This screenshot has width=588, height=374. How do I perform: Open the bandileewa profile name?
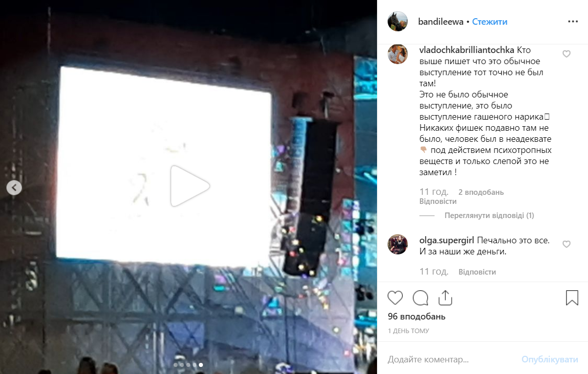click(441, 22)
